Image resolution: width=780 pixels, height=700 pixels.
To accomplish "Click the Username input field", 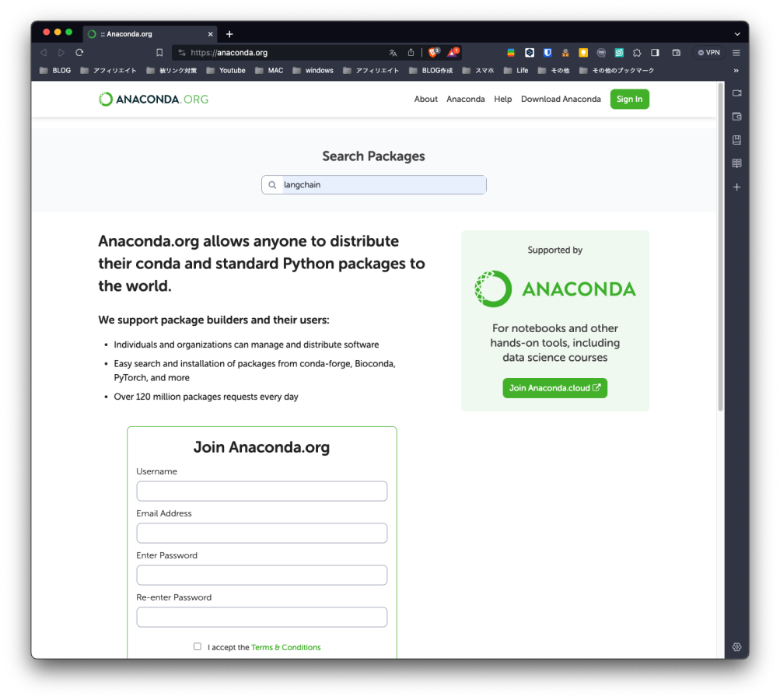I will tap(261, 491).
